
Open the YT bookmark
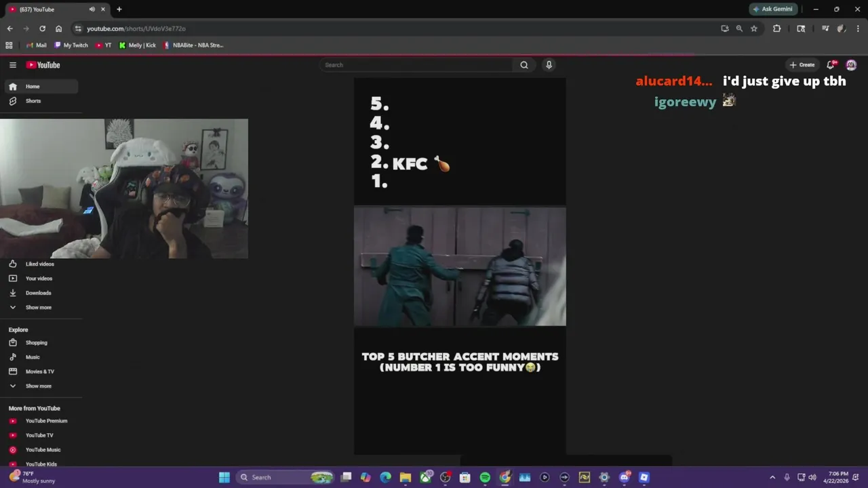pyautogui.click(x=104, y=45)
